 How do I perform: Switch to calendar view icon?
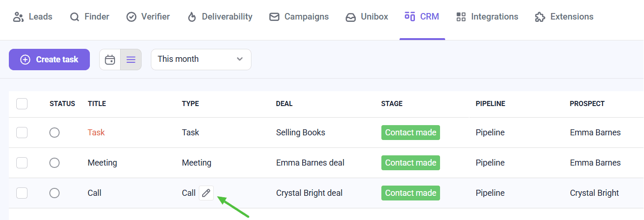tap(110, 60)
